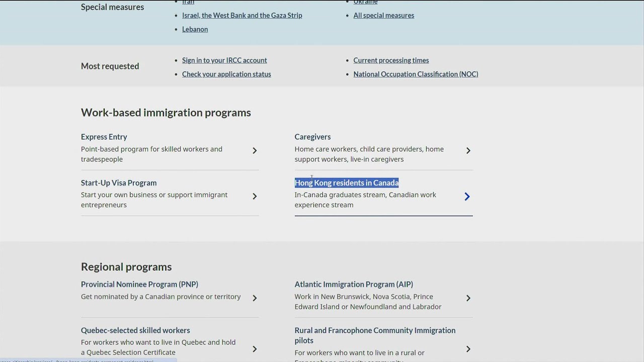Open Israel, the West Bank and Gaza Strip link
This screenshot has width=644, height=362.
(242, 15)
